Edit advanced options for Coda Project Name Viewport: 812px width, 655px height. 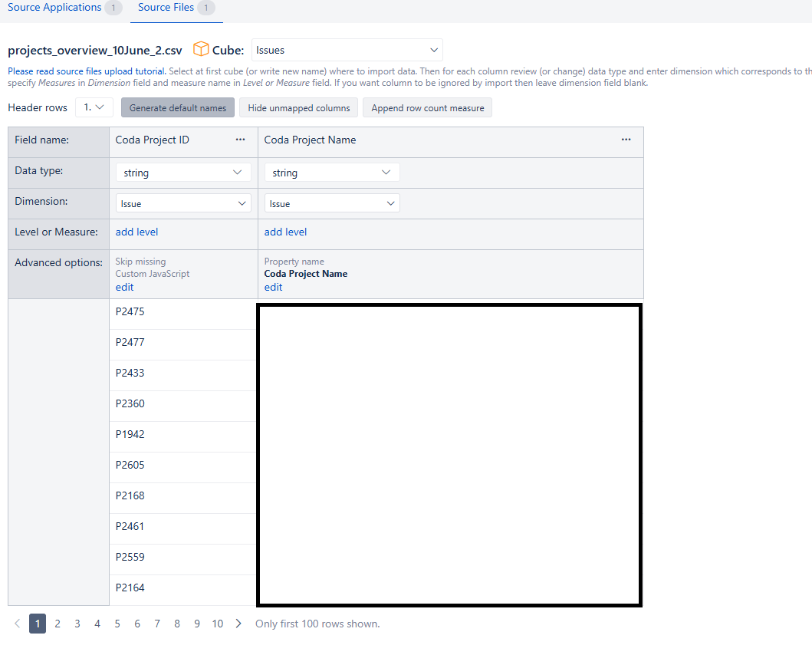pos(273,287)
